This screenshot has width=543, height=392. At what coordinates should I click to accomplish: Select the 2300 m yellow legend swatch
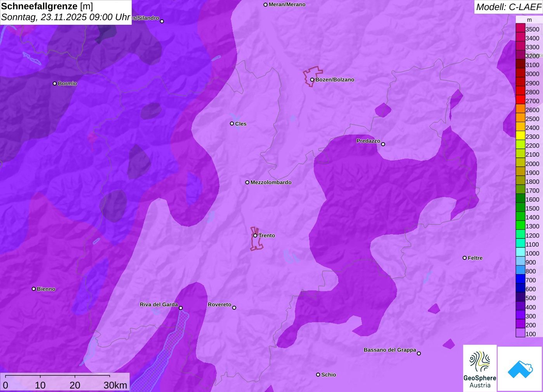520,135
